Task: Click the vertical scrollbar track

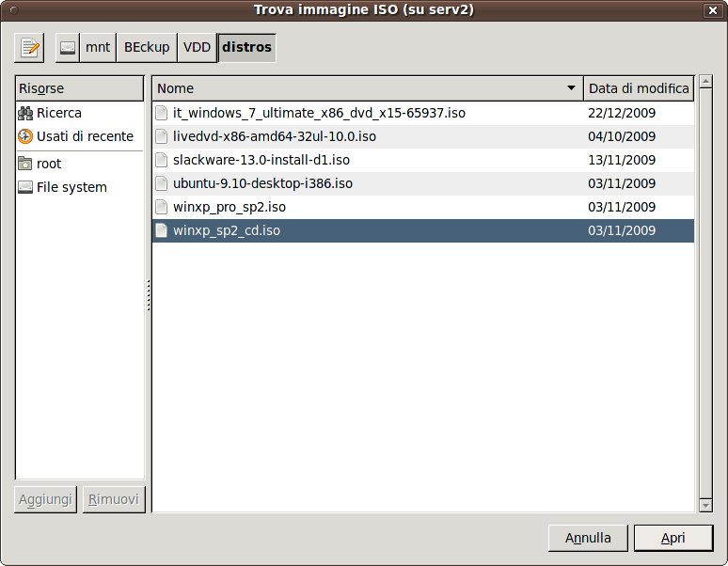Action: pyautogui.click(x=705, y=293)
